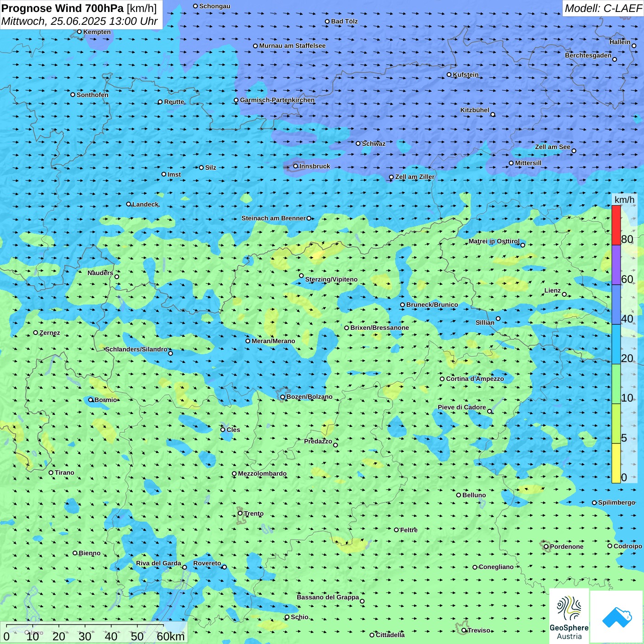This screenshot has width=644, height=644.
Task: Click the Belluno city marker
Action: (459, 495)
